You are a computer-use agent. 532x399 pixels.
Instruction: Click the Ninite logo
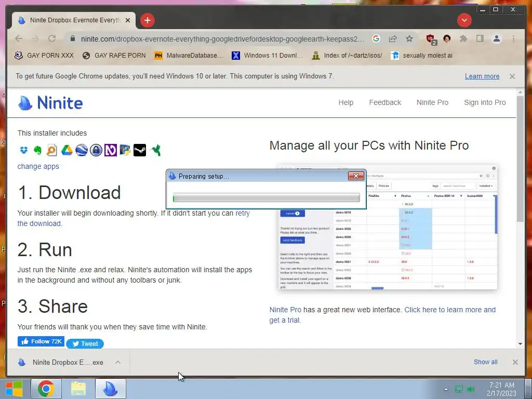coord(50,102)
